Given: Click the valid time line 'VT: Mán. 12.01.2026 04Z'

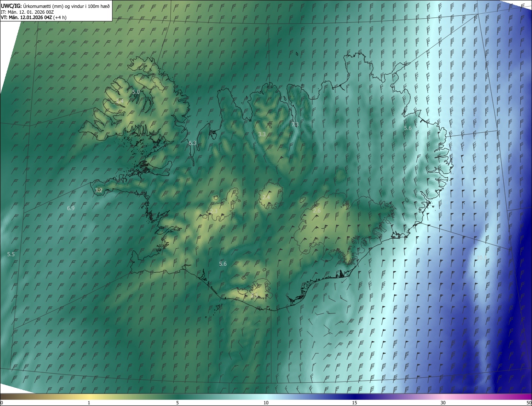Looking at the screenshot, I should coord(26,17).
